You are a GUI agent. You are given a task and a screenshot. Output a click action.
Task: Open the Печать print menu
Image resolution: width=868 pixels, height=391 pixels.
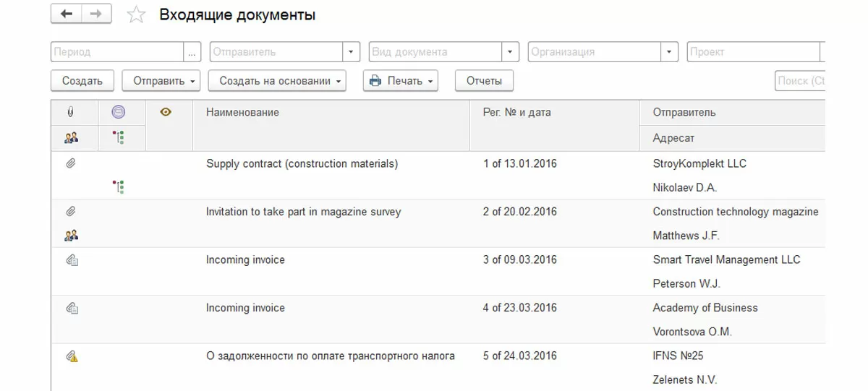[x=403, y=81]
